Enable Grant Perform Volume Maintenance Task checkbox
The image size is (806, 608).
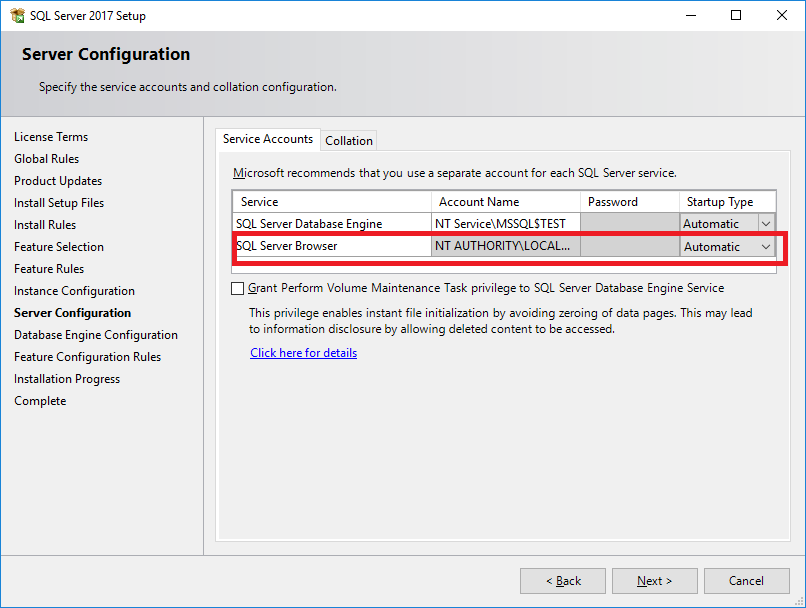(x=237, y=288)
